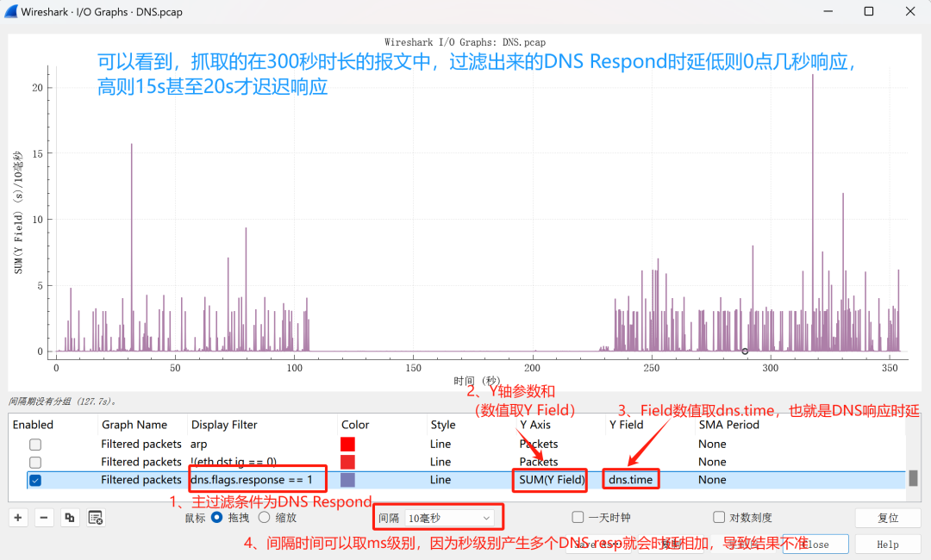This screenshot has width=931, height=560.
Task: Click the Wireshark fin icon in the title bar
Action: (11, 11)
